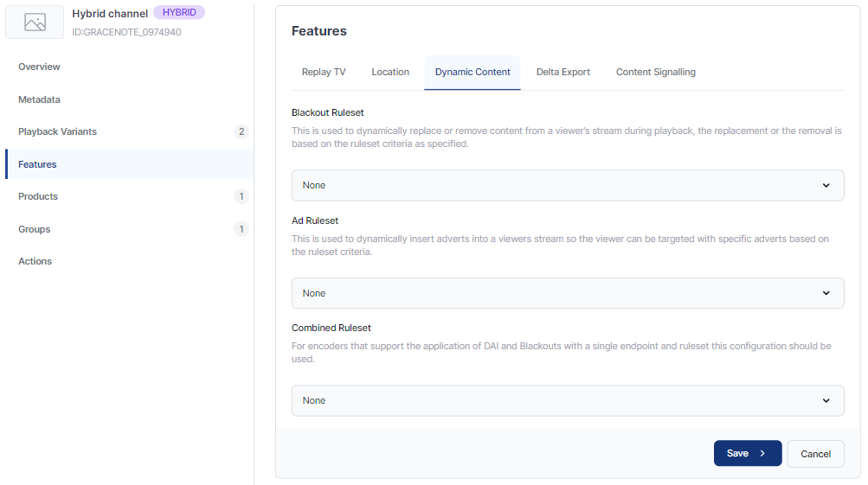
Task: Switch to the Location tab
Action: click(390, 72)
